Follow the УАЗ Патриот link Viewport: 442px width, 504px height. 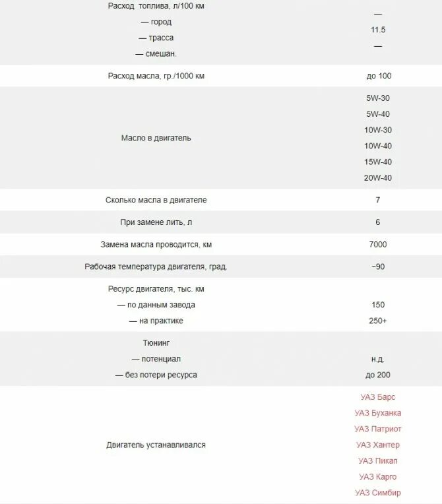tap(378, 429)
